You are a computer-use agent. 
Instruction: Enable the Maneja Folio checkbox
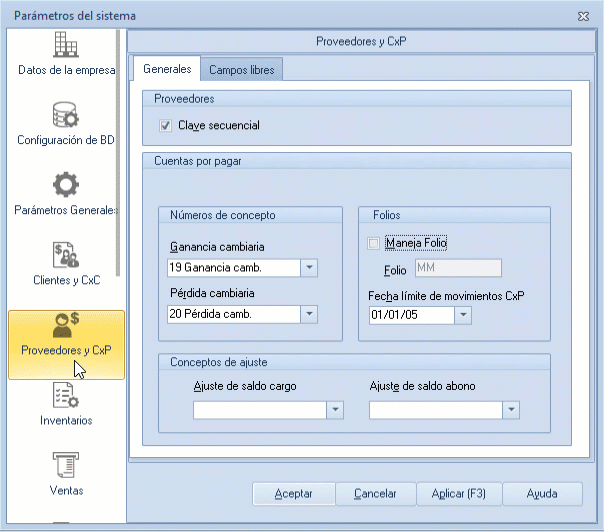tap(373, 243)
